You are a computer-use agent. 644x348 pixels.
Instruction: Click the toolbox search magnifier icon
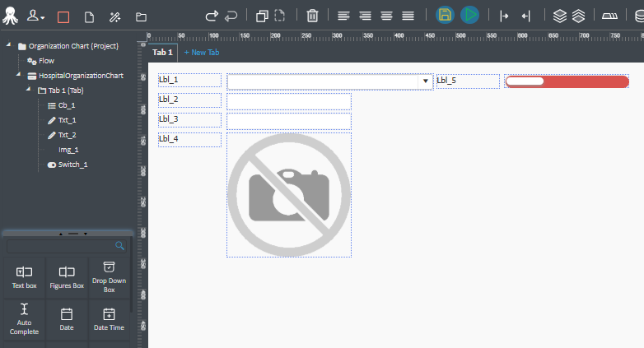tap(119, 245)
